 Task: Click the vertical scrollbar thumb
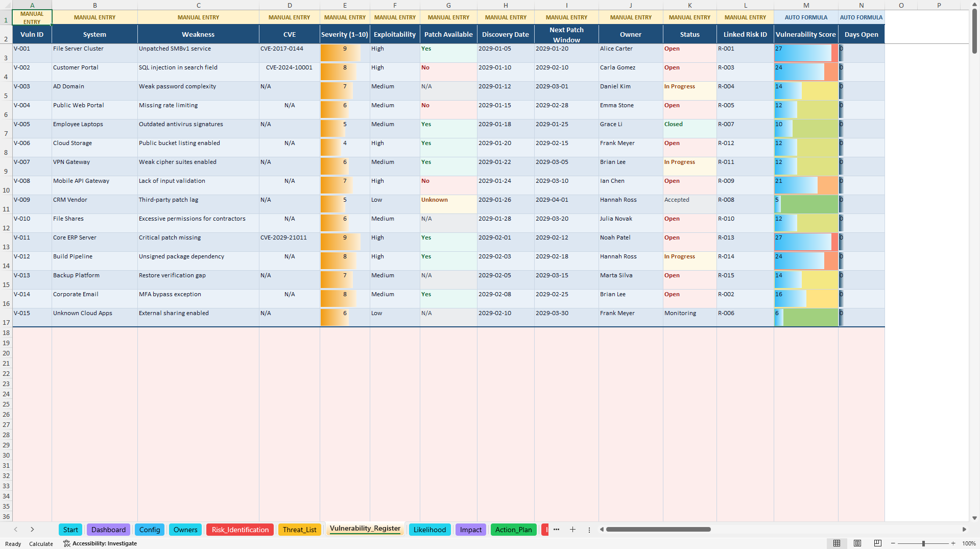(974, 31)
